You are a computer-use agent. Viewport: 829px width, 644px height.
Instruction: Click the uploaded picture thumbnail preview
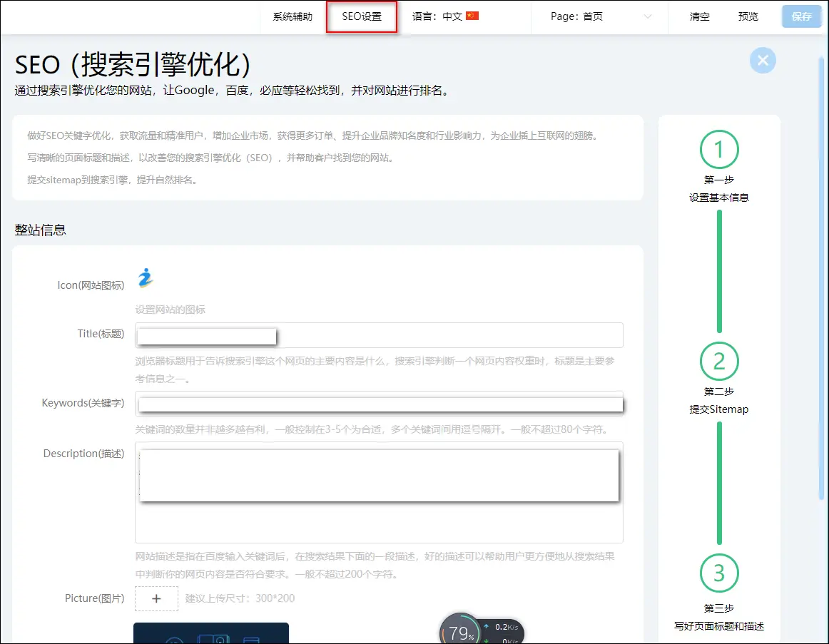pos(210,633)
